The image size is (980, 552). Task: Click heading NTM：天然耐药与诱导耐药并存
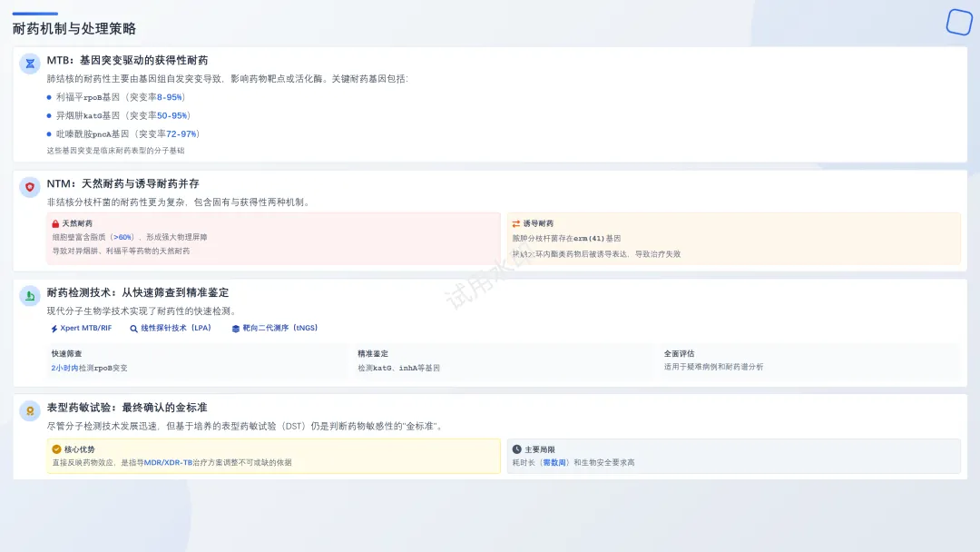[x=123, y=183]
